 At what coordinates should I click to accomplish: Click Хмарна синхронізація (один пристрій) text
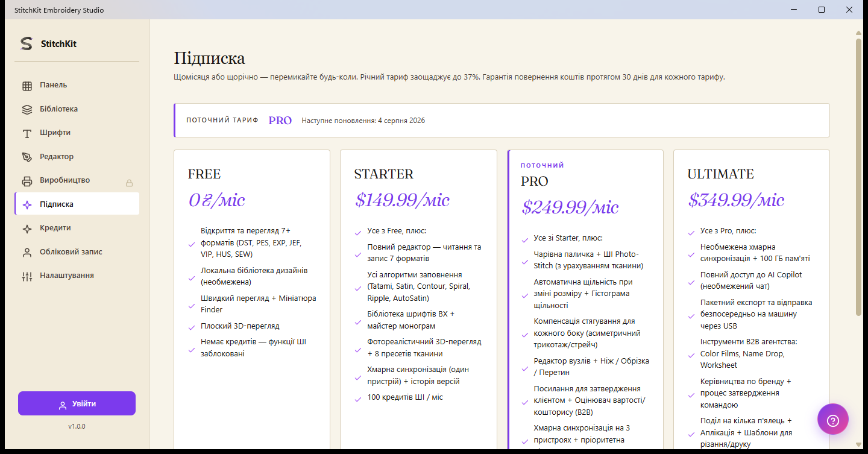[418, 376]
